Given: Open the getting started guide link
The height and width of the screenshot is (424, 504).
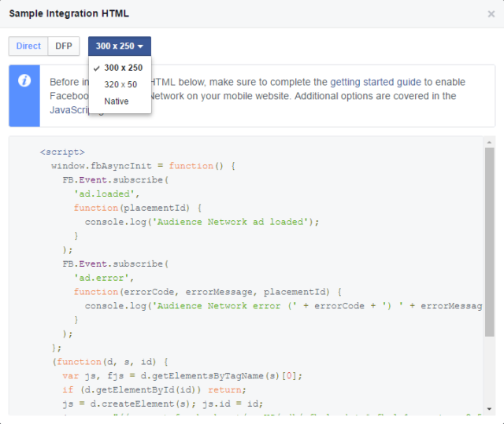Looking at the screenshot, I should coord(376,82).
